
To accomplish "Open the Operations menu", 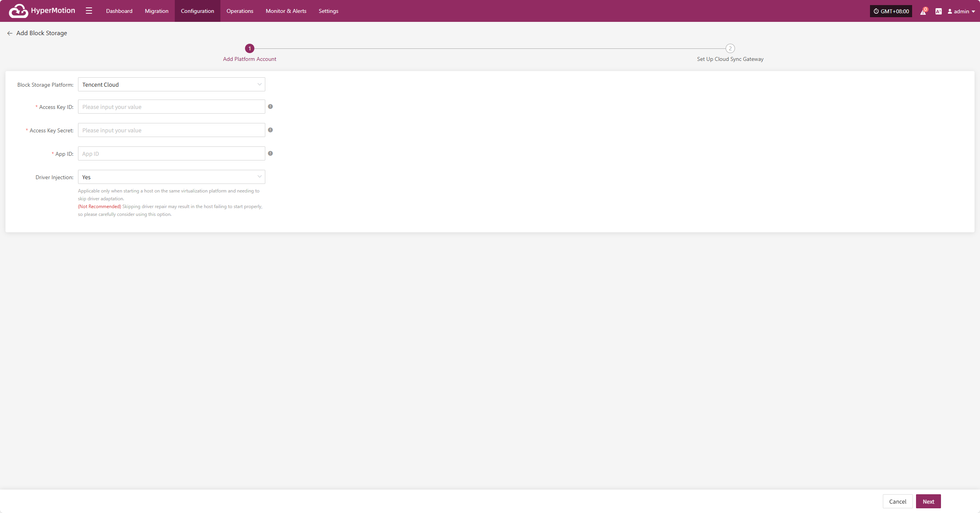I will click(240, 11).
